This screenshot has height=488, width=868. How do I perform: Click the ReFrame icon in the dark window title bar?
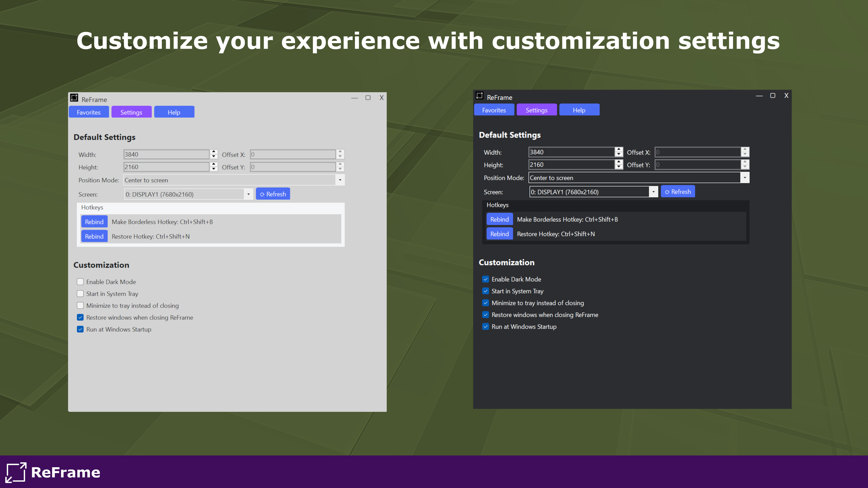click(x=479, y=96)
